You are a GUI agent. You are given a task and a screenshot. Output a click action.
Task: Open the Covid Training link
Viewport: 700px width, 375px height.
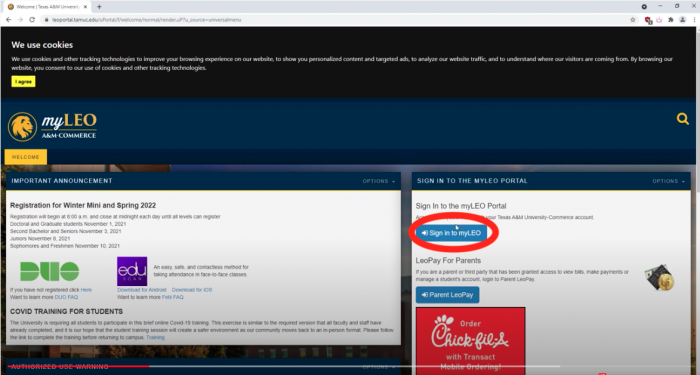coord(155,338)
